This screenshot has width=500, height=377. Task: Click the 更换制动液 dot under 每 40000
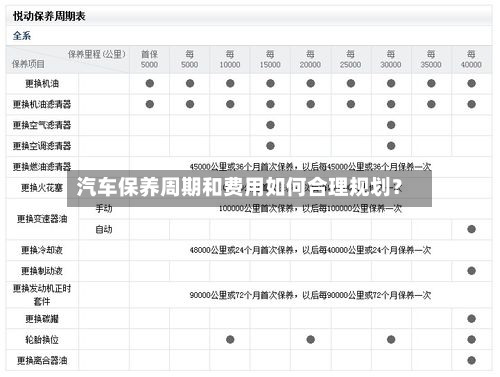[x=471, y=271]
